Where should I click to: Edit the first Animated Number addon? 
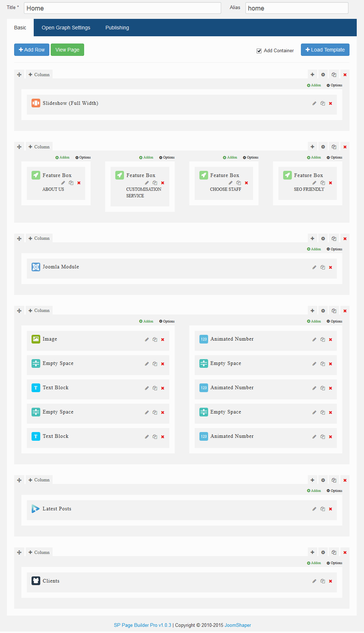point(314,340)
